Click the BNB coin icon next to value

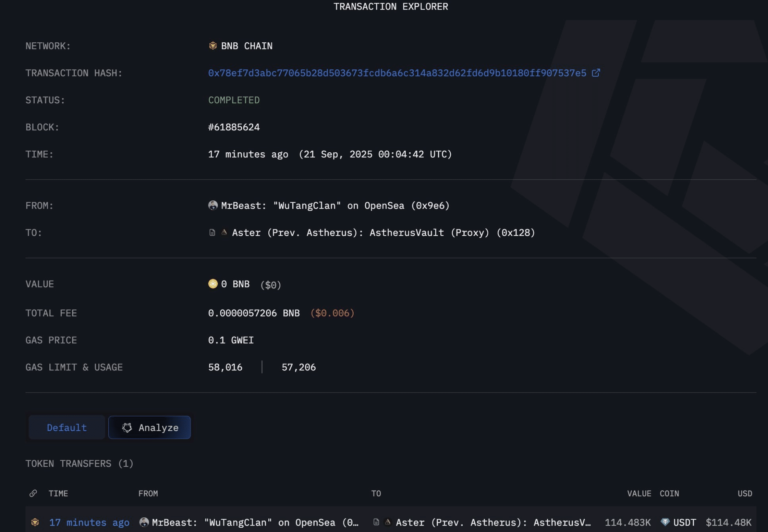(213, 284)
